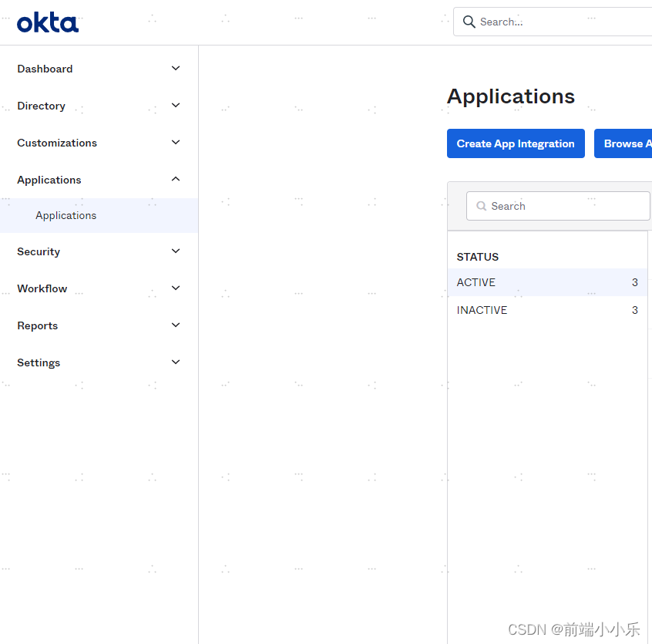Viewport: 652px width, 644px height.
Task: Expand the Directory sidebar section
Action: [176, 105]
